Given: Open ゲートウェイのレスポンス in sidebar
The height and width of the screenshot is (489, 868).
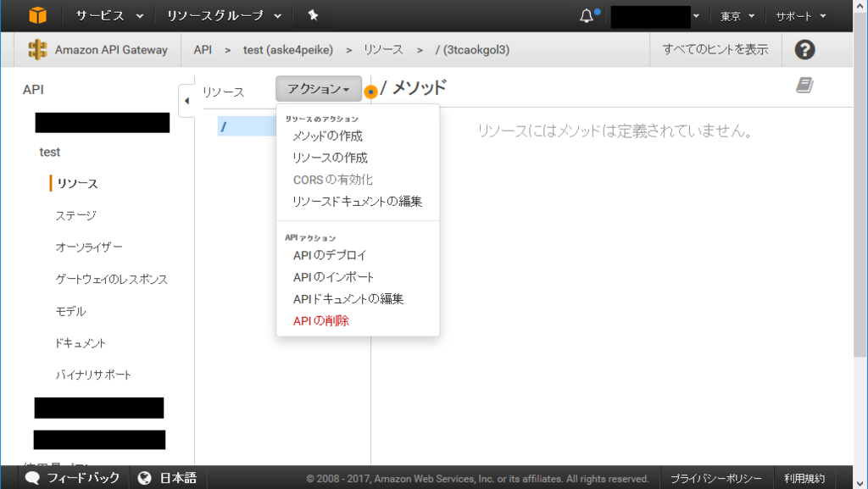Looking at the screenshot, I should (111, 280).
